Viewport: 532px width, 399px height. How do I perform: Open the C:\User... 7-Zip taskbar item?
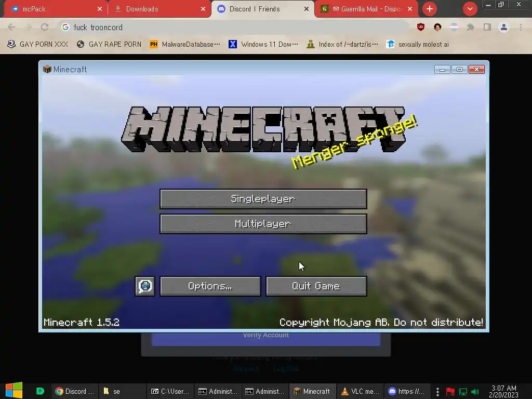pyautogui.click(x=170, y=391)
